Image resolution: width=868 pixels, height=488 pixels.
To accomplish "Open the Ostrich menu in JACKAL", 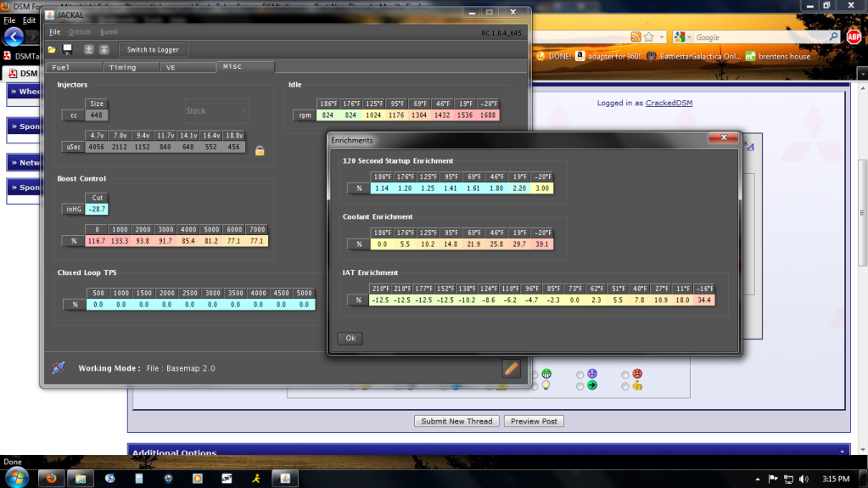I will pos(80,32).
